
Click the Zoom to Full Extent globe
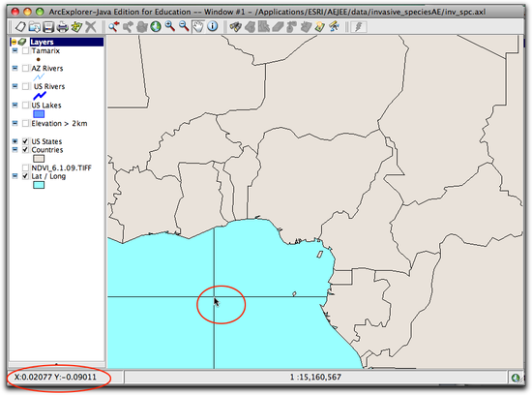click(156, 26)
